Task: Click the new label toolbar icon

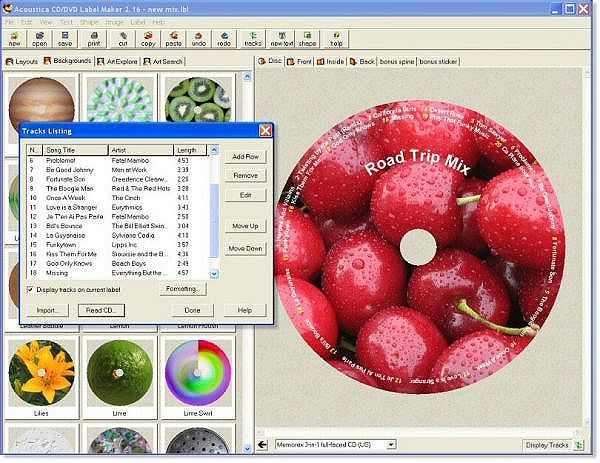Action: point(15,39)
